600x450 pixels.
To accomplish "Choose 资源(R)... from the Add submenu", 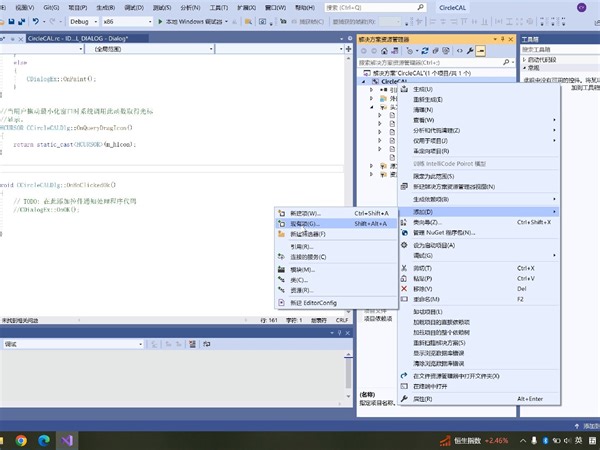I will (335, 290).
